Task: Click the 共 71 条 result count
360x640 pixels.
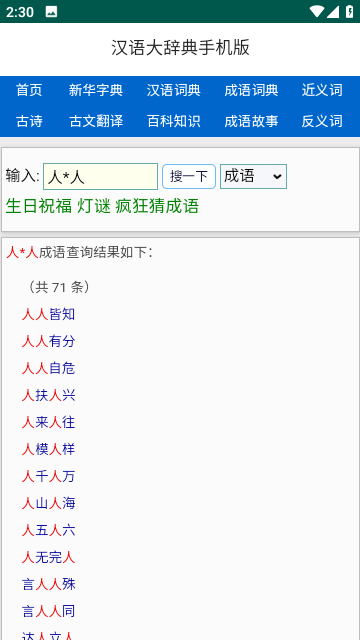Action: [x=59, y=287]
